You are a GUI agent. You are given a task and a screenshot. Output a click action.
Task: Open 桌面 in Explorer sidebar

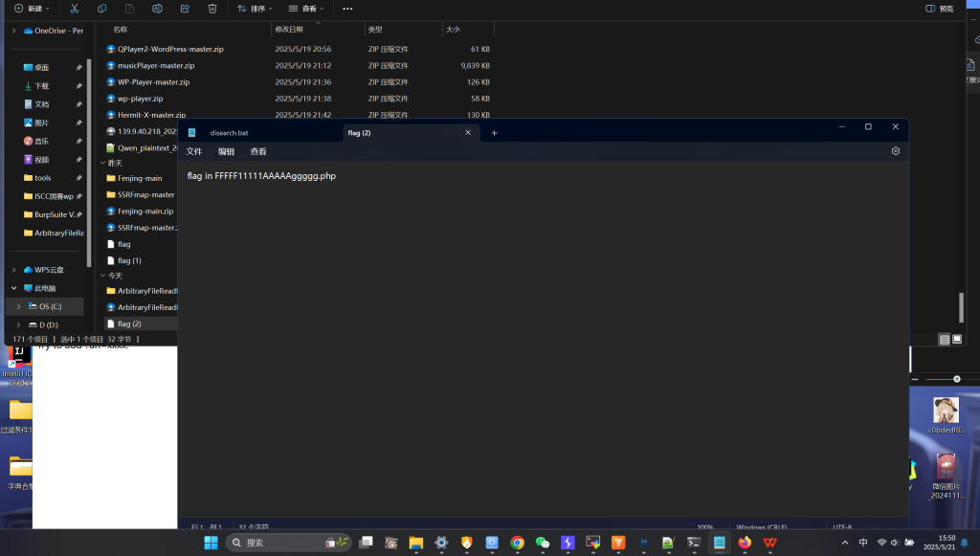pos(41,68)
